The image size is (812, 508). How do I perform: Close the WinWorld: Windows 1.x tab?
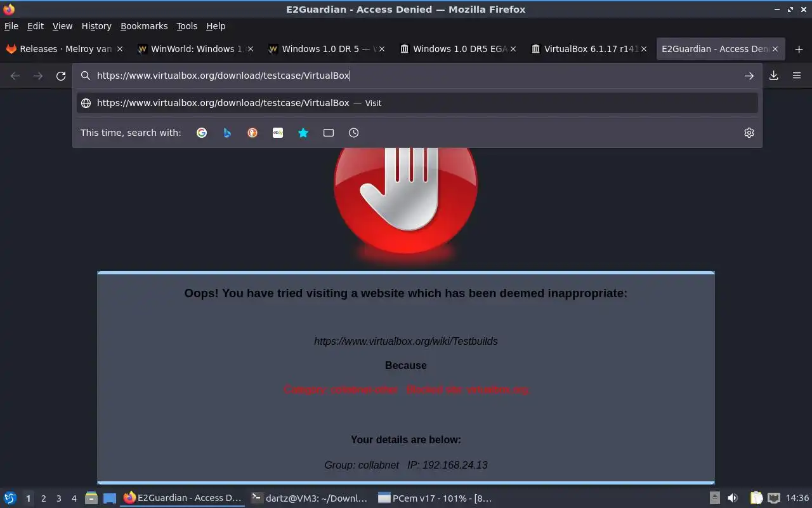250,49
